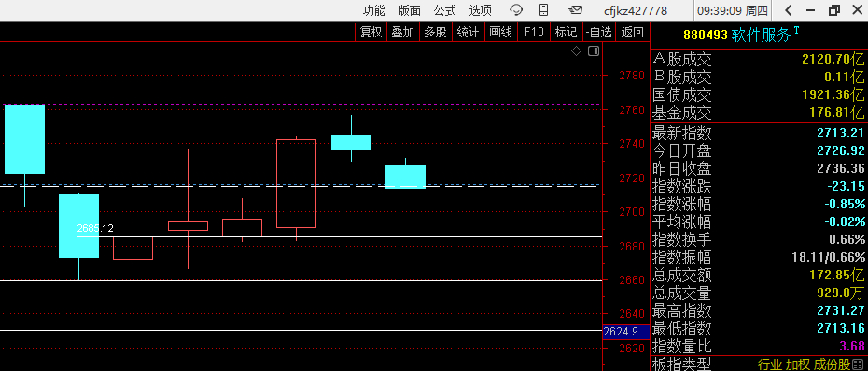Toggle the 叠加 overlay button
The width and height of the screenshot is (868, 371).
(403, 32)
